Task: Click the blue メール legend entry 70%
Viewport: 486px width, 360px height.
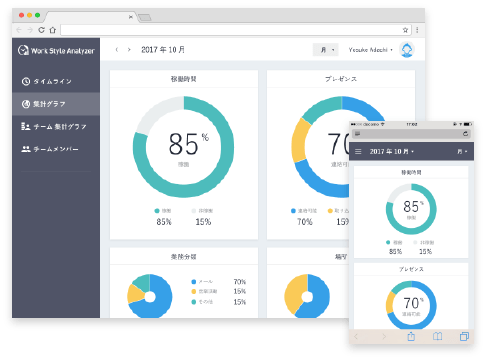Action: click(x=219, y=282)
